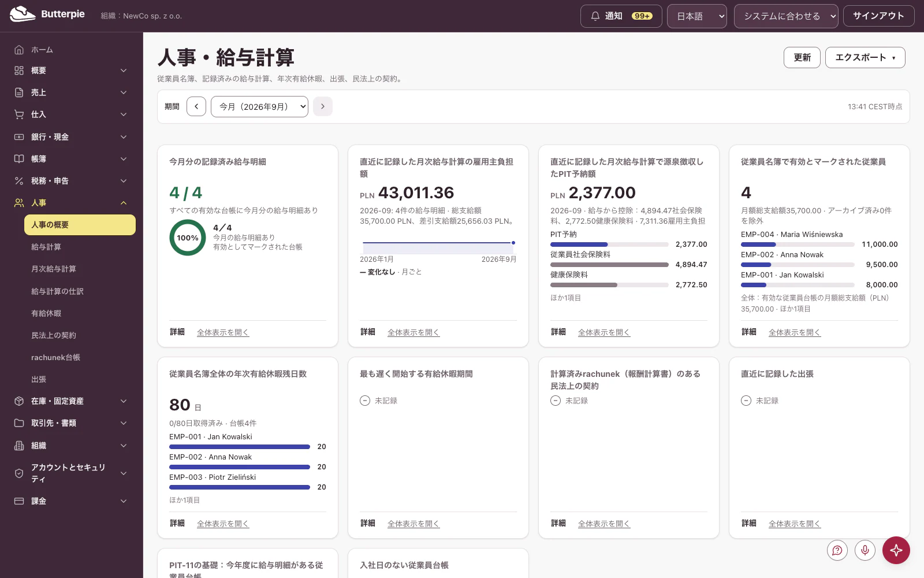Click the PIT予納 progress bar
This screenshot has width=924, height=578.
point(609,244)
